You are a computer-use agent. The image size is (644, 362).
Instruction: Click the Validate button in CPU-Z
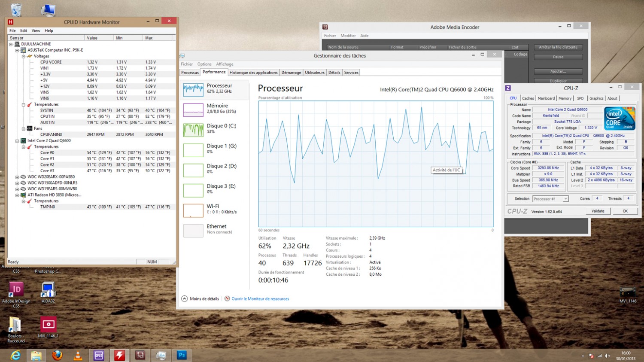(598, 211)
